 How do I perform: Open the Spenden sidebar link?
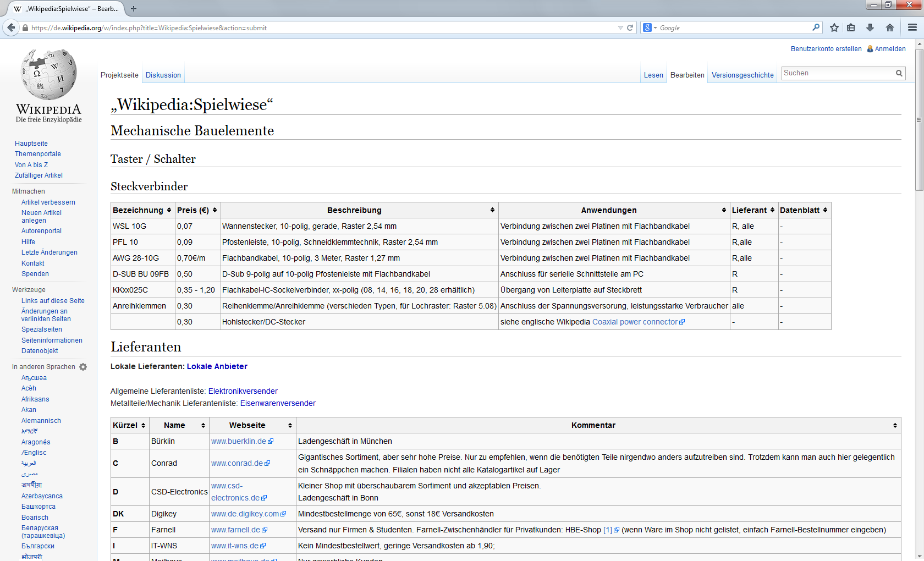tap(35, 274)
